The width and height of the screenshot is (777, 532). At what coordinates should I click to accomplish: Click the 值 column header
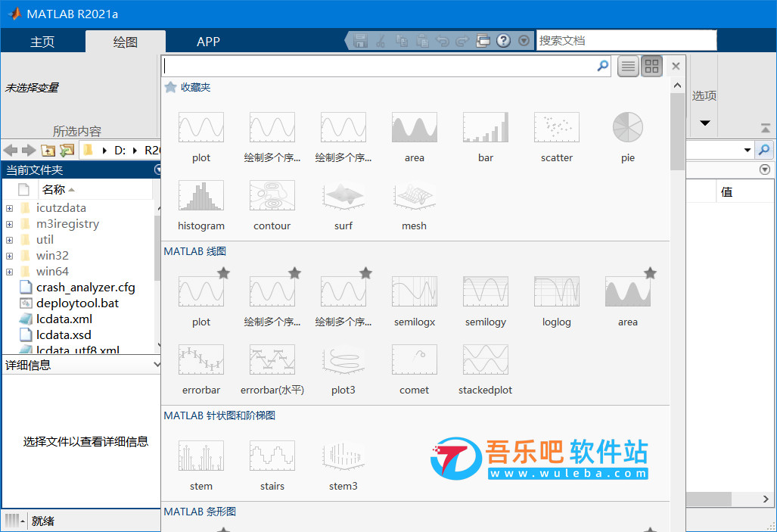coord(726,192)
